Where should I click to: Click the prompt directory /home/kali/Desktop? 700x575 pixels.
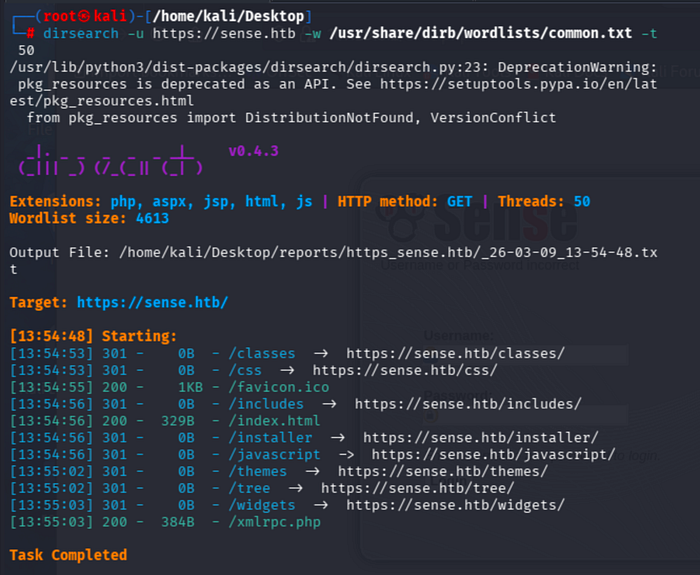(x=228, y=16)
